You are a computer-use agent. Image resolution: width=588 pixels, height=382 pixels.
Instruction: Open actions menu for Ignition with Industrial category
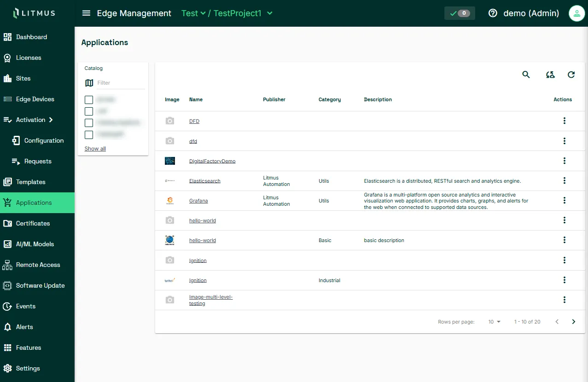point(565,280)
